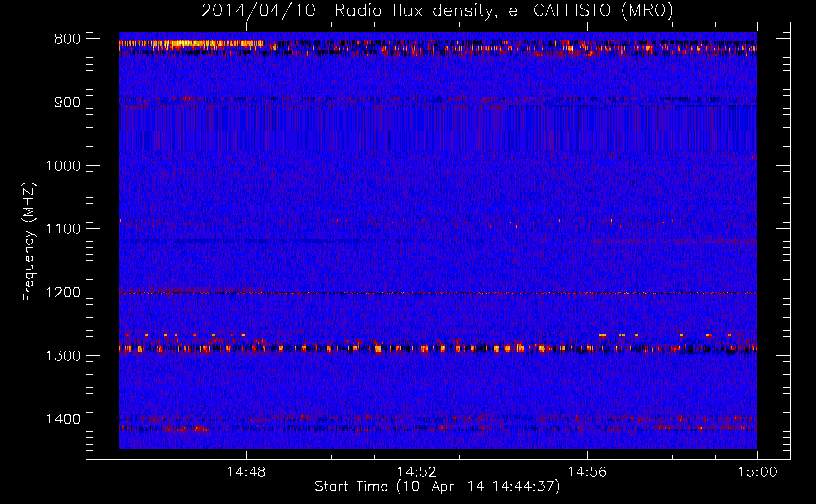Click the 1200 frequency tick label
Image resolution: width=816 pixels, height=504 pixels.
point(63,293)
